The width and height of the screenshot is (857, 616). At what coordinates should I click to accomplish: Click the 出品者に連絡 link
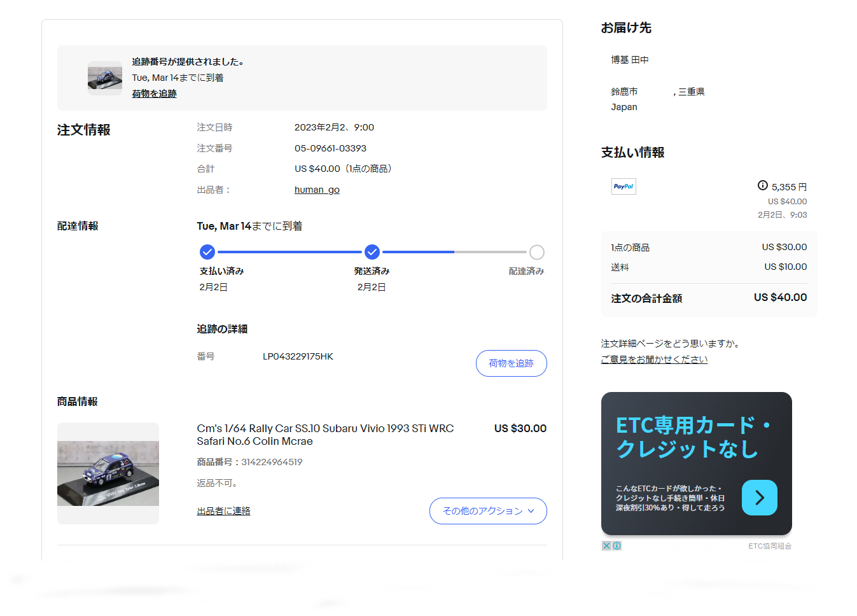coord(223,511)
